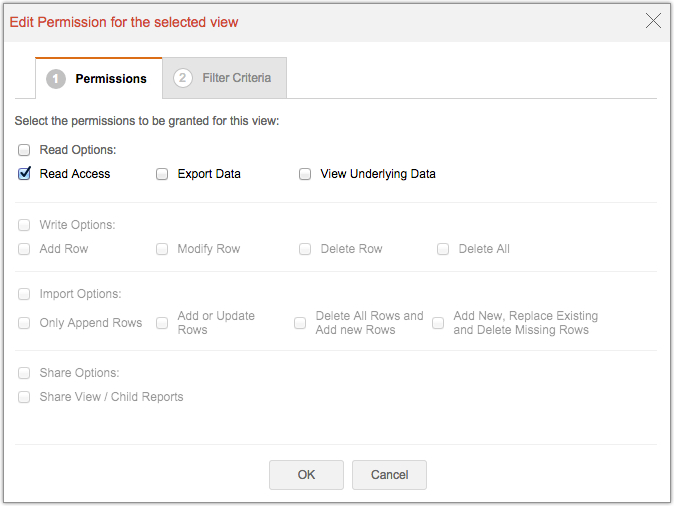The width and height of the screenshot is (674, 506).
Task: Click the step 1 circle icon
Action: 56,78
